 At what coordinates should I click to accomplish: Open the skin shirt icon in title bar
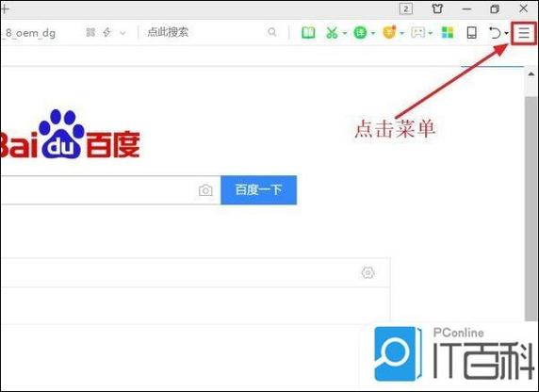point(437,8)
